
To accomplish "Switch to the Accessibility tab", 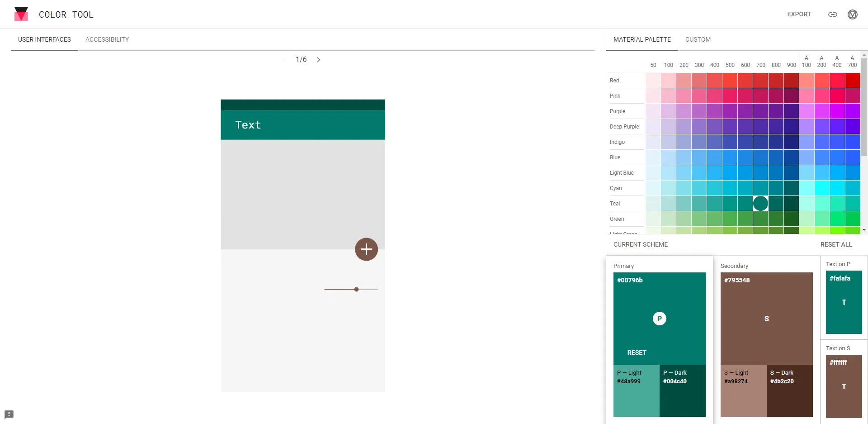I will [107, 40].
